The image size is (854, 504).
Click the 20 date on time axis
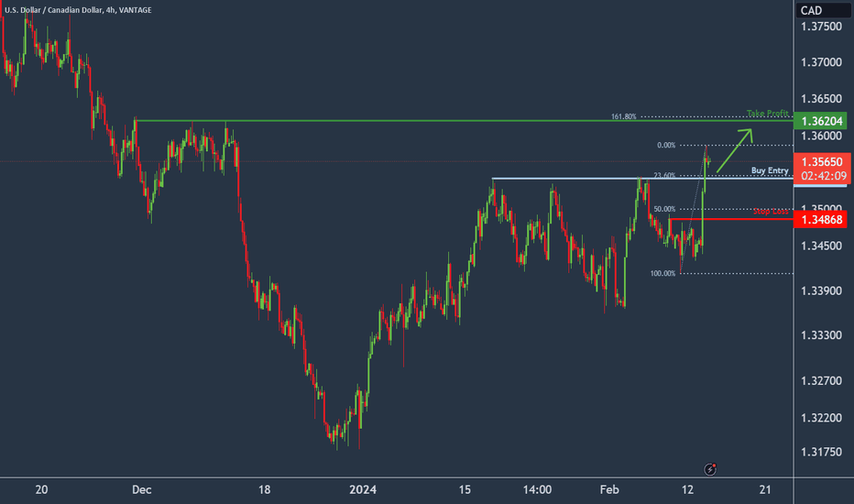pyautogui.click(x=41, y=490)
